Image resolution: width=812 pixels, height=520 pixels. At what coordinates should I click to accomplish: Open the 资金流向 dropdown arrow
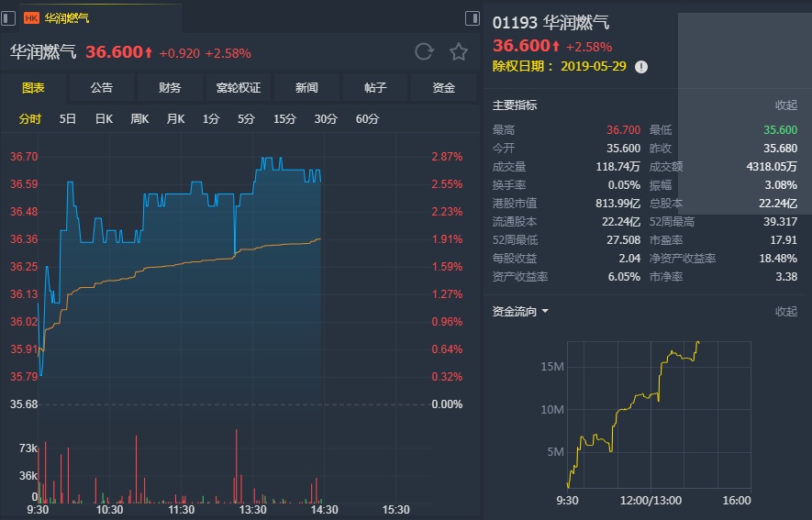click(545, 312)
